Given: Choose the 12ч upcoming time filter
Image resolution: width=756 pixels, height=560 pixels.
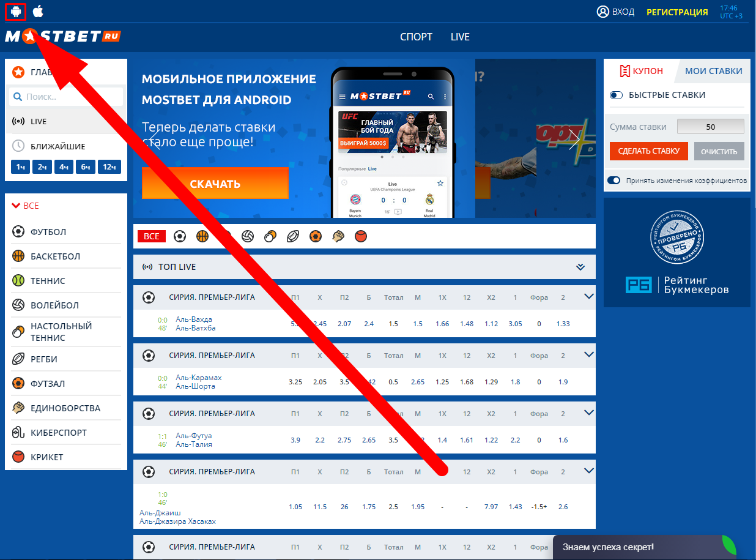Looking at the screenshot, I should pos(109,167).
